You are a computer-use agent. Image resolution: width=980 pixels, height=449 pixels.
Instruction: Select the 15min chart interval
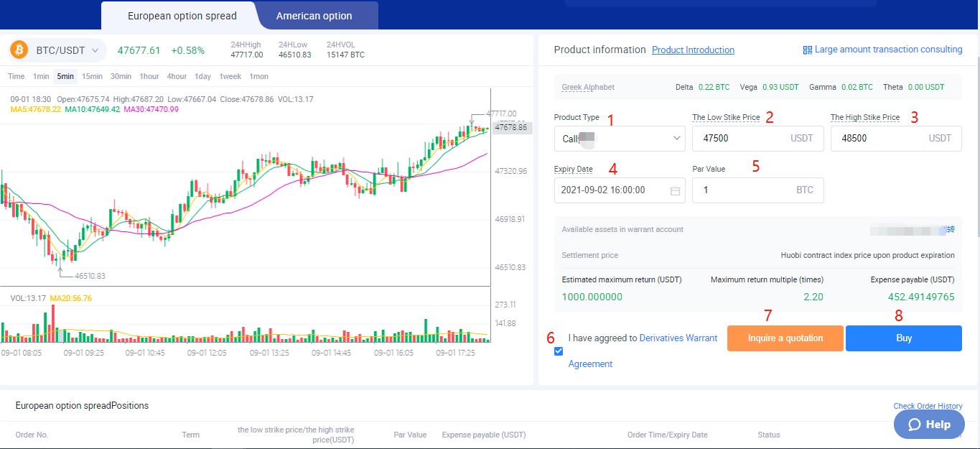92,76
